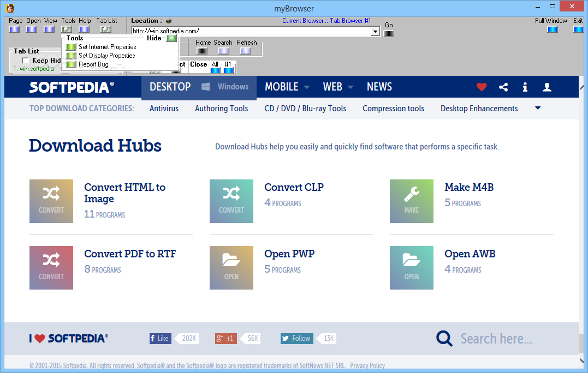This screenshot has height=373, width=588.
Task: Open the Open PWP hub link
Action: (x=289, y=254)
